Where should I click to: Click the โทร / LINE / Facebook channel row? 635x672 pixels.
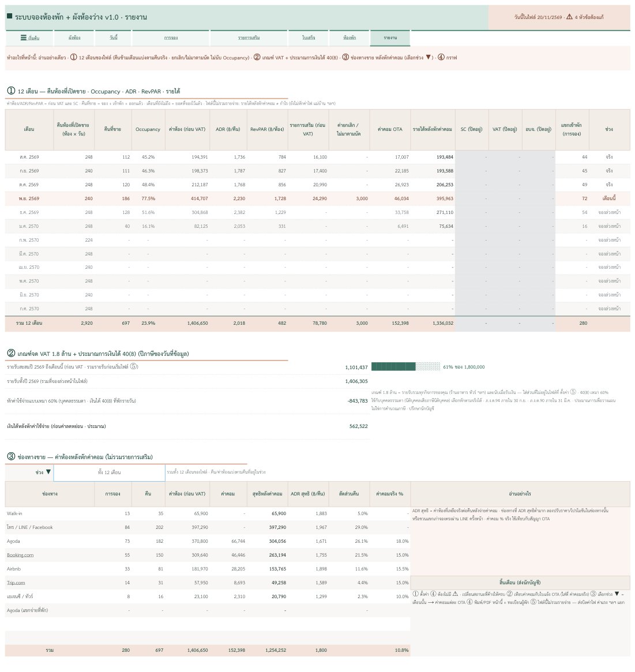208,528
